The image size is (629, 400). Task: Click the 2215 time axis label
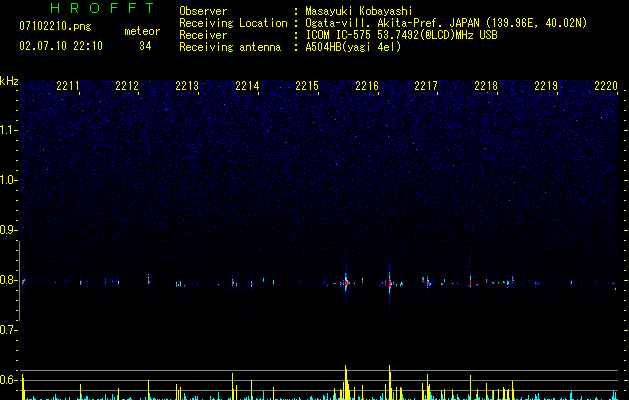pos(307,86)
